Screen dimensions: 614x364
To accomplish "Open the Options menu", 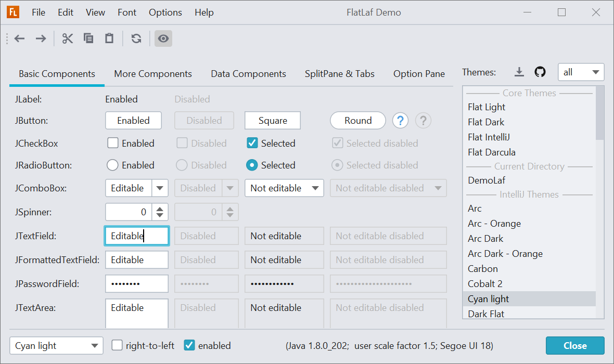I will pos(165,12).
